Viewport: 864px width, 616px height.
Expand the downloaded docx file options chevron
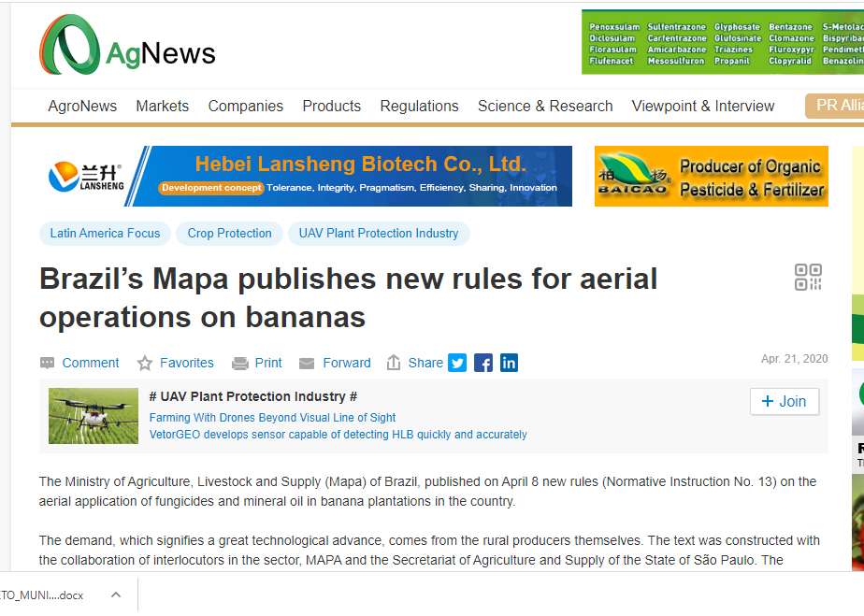116,595
